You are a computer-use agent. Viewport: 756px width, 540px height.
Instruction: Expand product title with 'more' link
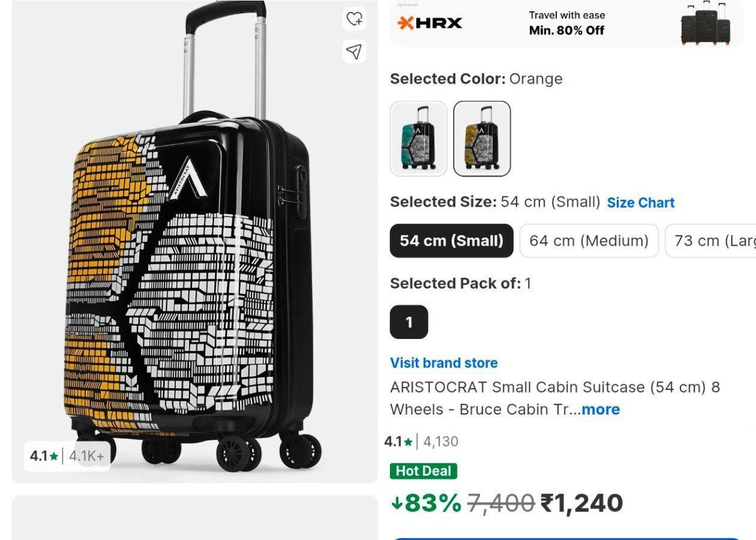click(x=600, y=410)
